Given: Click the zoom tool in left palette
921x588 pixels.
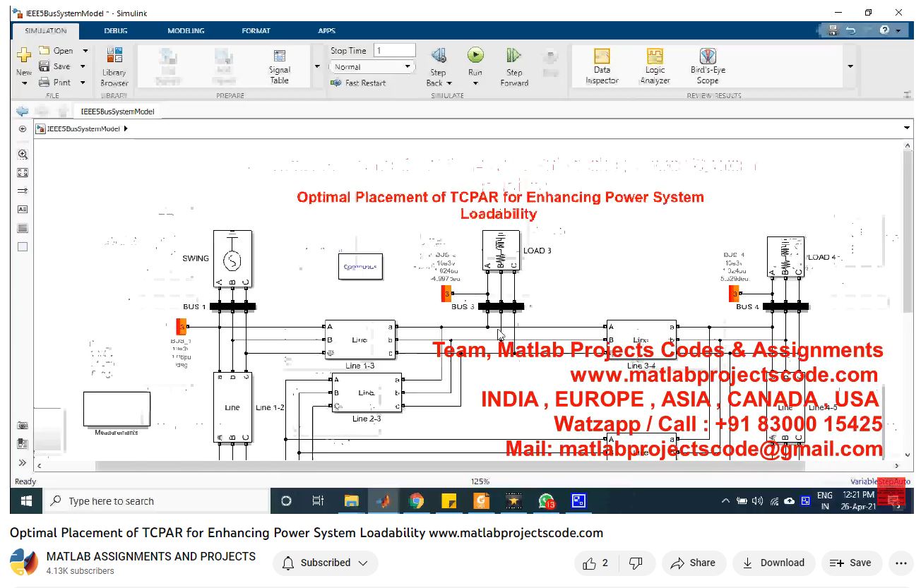Looking at the screenshot, I should click(23, 154).
